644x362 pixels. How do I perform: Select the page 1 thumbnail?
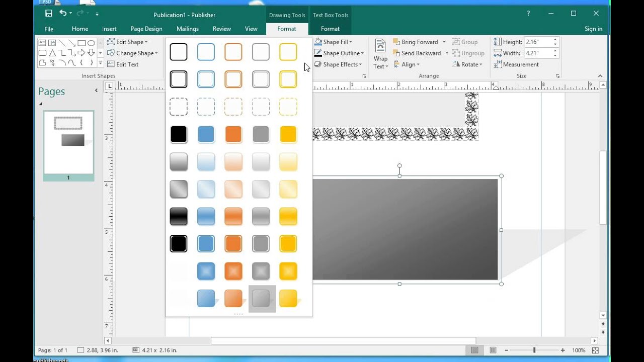pyautogui.click(x=68, y=142)
